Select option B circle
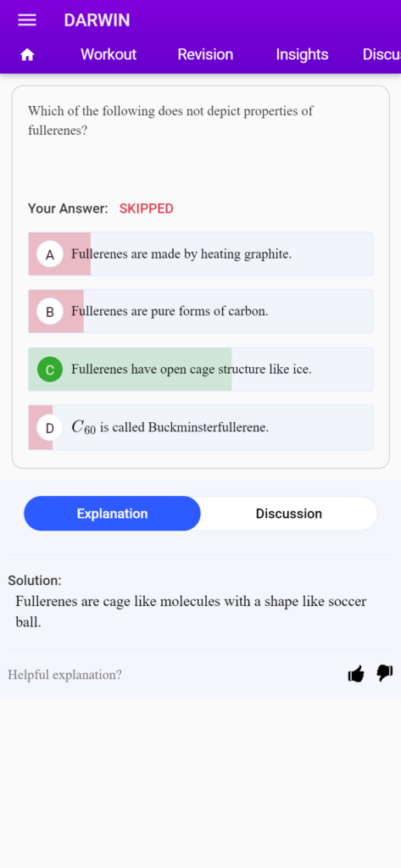 point(50,312)
